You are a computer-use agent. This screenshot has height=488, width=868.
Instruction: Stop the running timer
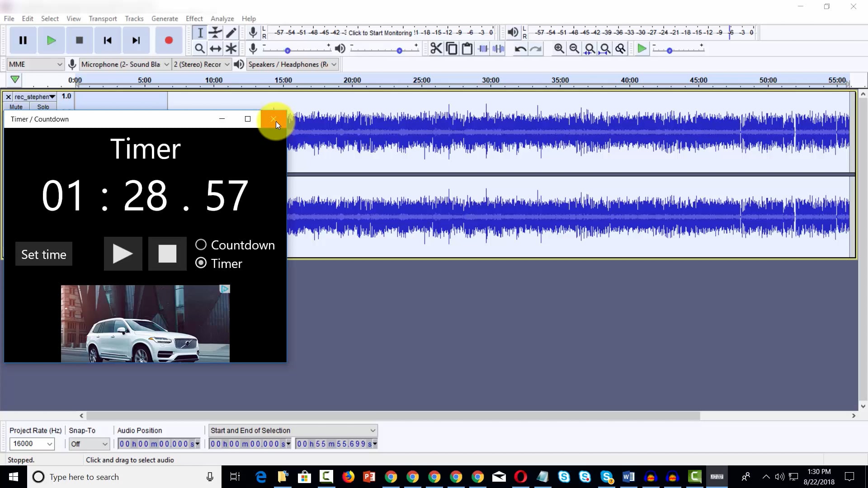point(167,253)
